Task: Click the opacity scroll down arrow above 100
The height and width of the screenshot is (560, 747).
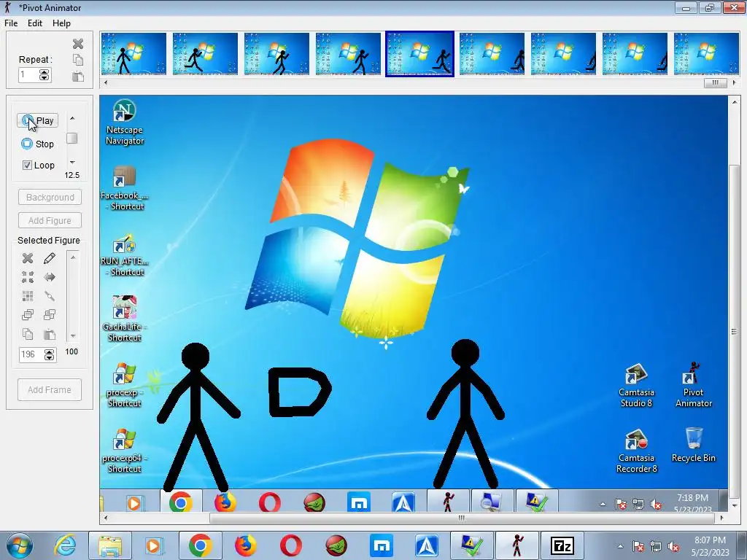Action: tap(73, 335)
